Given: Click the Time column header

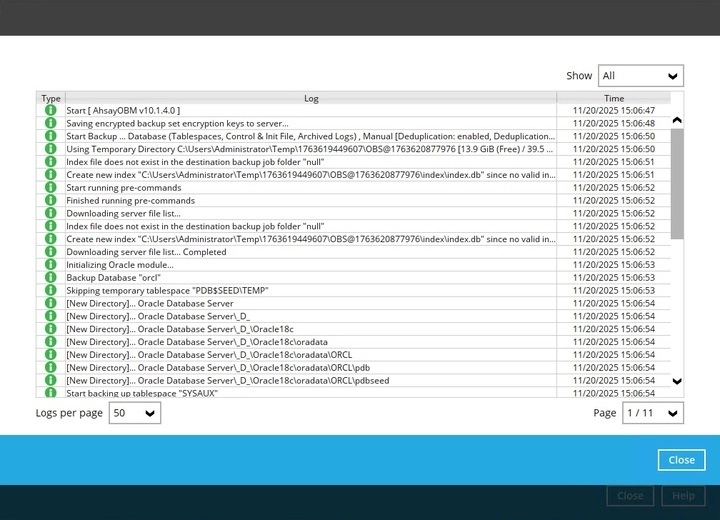Looking at the screenshot, I should pos(613,98).
